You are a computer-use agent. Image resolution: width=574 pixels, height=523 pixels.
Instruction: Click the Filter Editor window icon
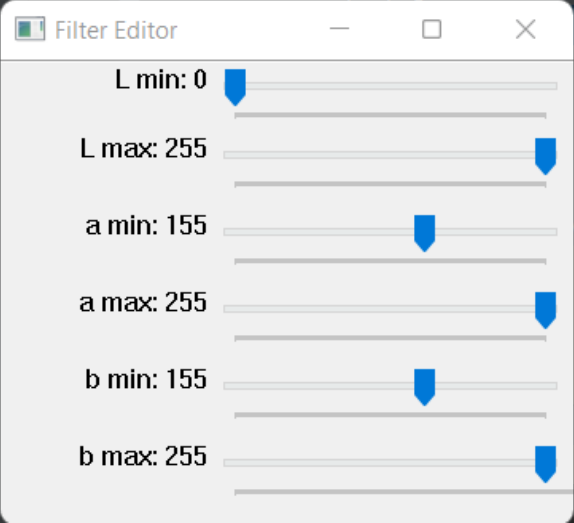pyautogui.click(x=30, y=29)
